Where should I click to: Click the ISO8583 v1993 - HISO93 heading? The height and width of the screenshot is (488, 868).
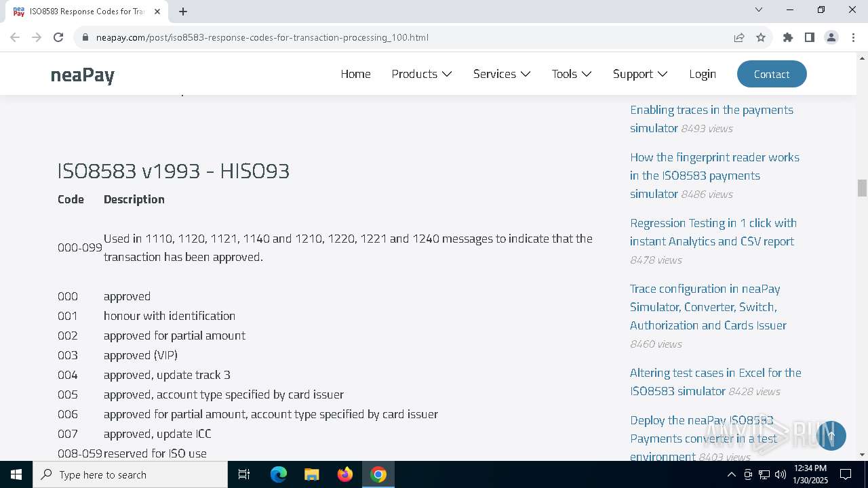pyautogui.click(x=174, y=170)
